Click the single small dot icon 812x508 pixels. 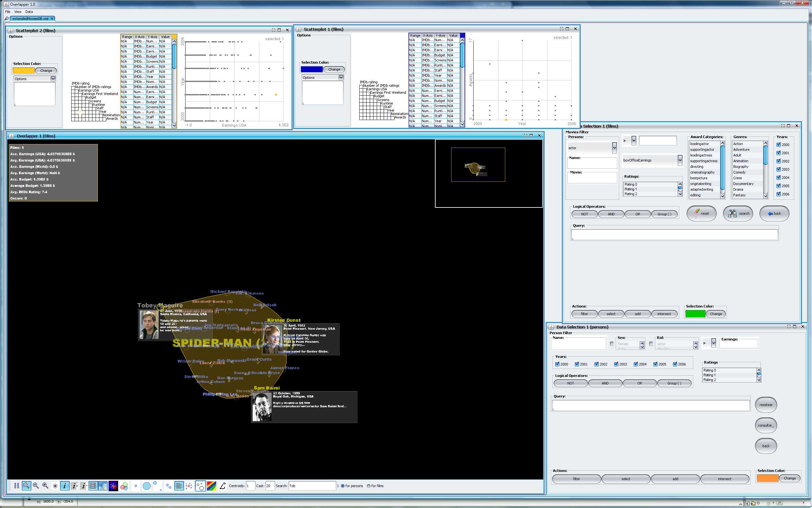(136, 486)
